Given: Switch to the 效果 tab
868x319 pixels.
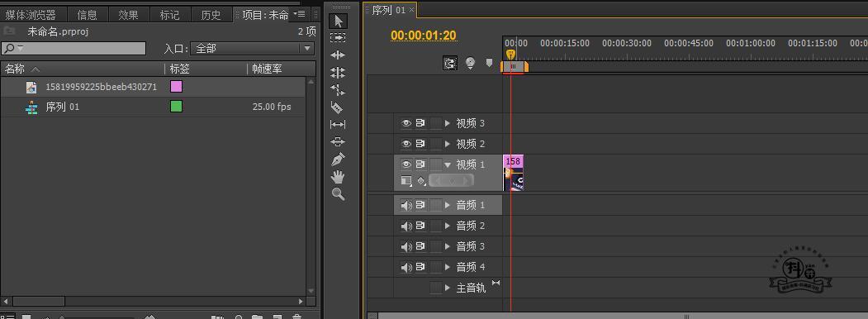Looking at the screenshot, I should click(129, 15).
